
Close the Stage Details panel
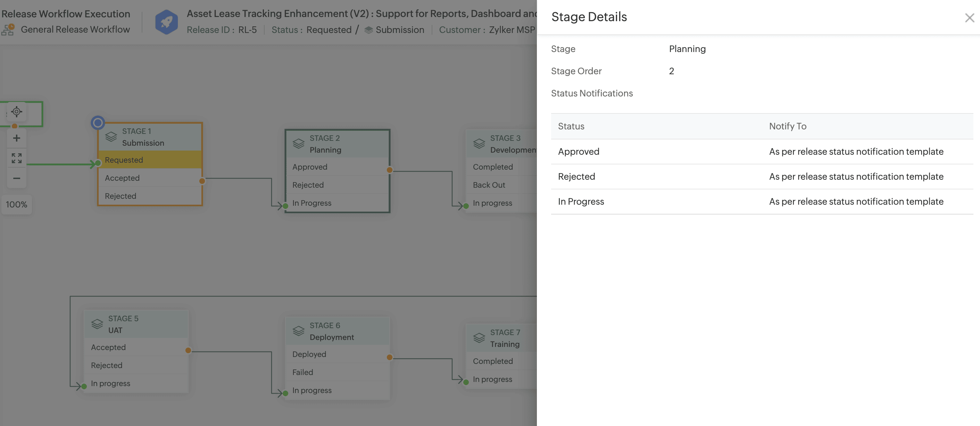pos(969,18)
